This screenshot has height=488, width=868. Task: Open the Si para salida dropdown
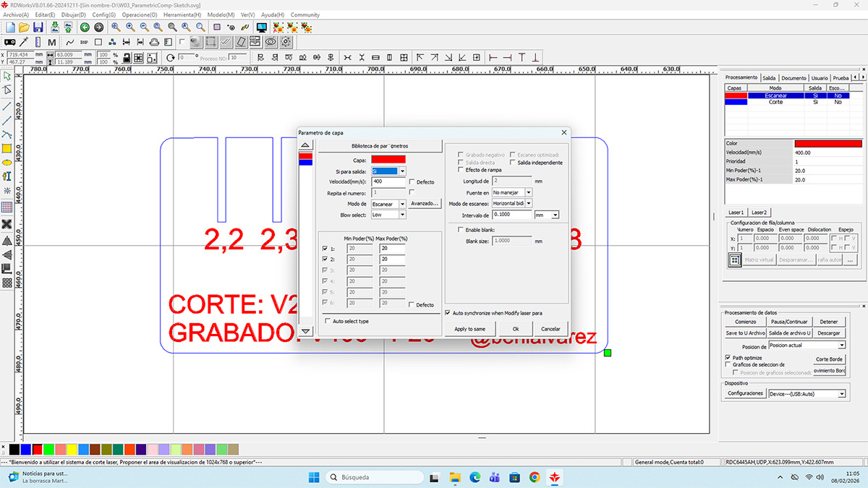click(401, 171)
